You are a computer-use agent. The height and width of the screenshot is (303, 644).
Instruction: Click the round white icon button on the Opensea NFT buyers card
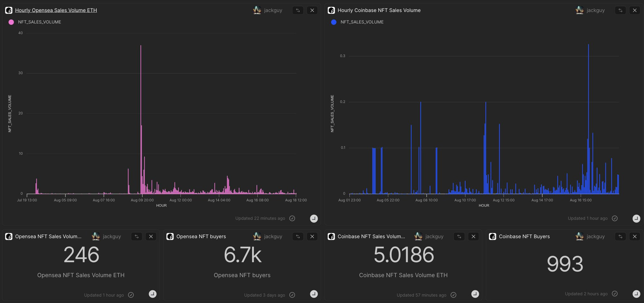pos(314,294)
